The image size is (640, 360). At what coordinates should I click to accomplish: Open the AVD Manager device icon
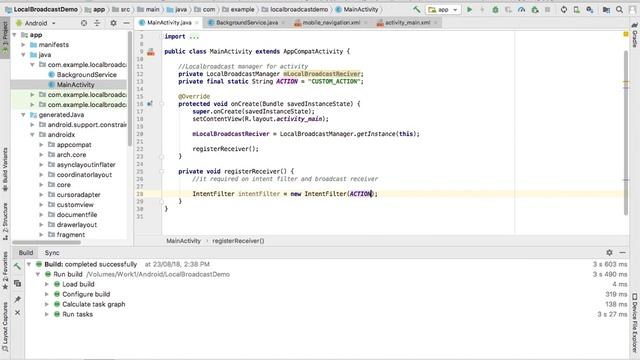(x=576, y=9)
